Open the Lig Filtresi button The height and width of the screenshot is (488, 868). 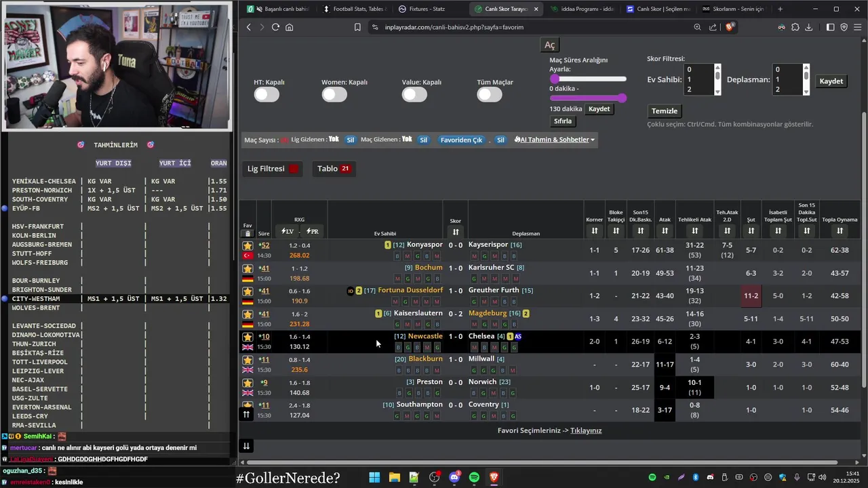tap(273, 169)
